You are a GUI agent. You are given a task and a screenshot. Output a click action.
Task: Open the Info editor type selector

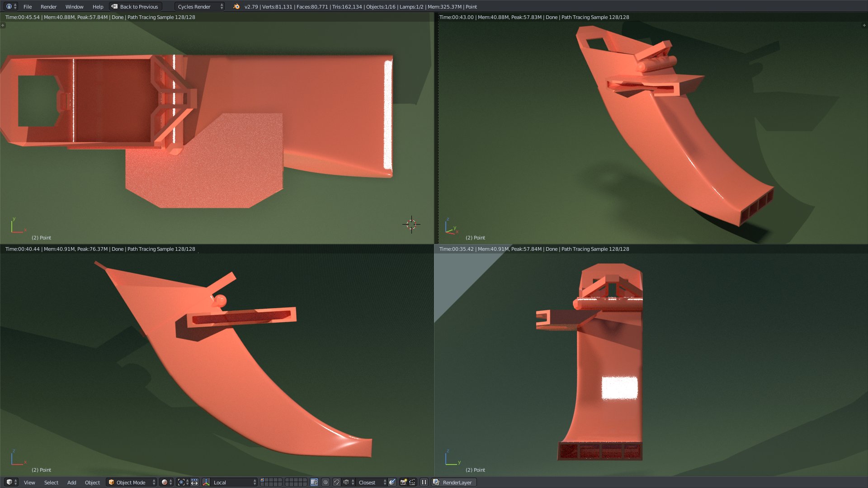[12, 6]
